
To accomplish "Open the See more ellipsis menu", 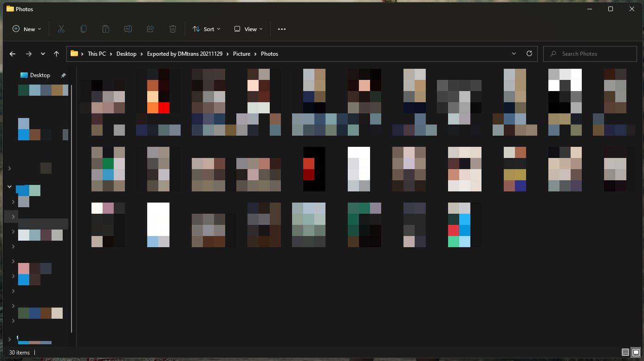I will click(282, 29).
